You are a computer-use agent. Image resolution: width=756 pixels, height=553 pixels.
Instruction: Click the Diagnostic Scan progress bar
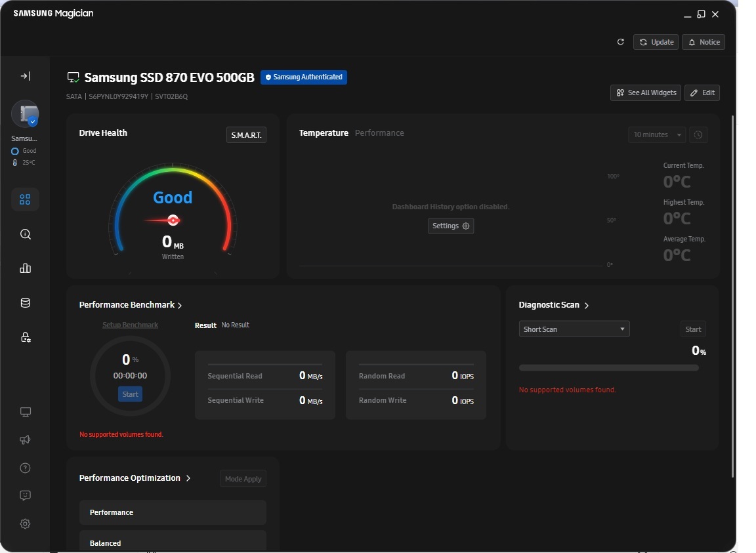tap(608, 368)
